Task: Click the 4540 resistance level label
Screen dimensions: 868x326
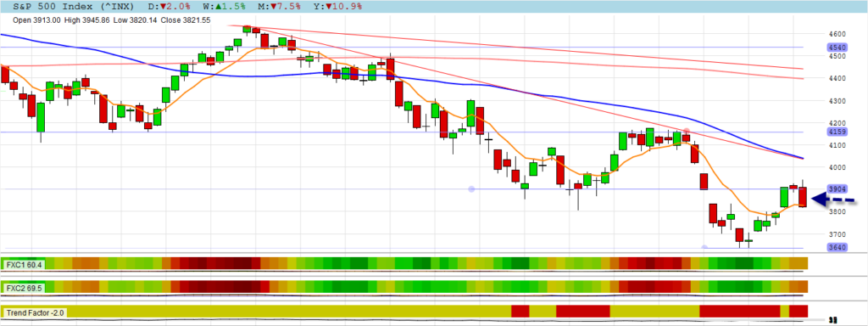Action: click(x=836, y=48)
